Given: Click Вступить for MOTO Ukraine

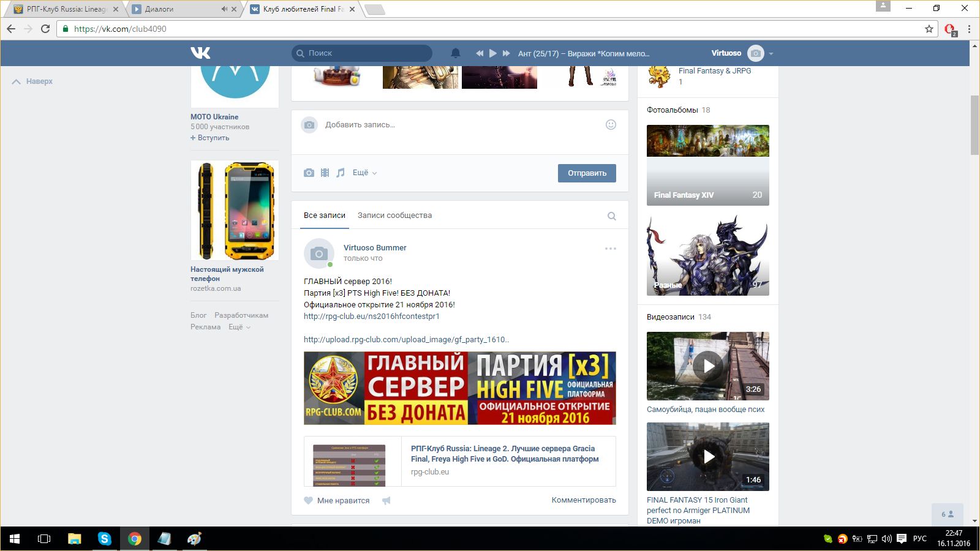Looking at the screenshot, I should click(x=210, y=138).
